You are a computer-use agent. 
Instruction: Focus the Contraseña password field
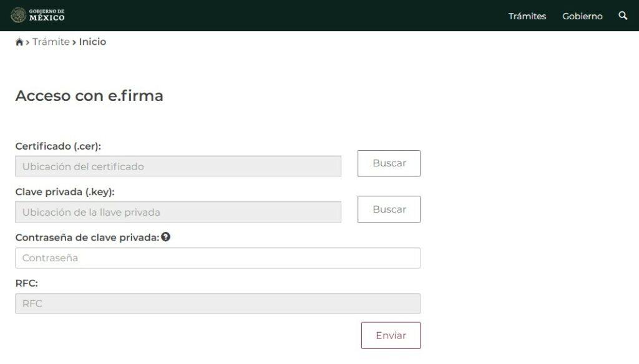[x=217, y=258]
